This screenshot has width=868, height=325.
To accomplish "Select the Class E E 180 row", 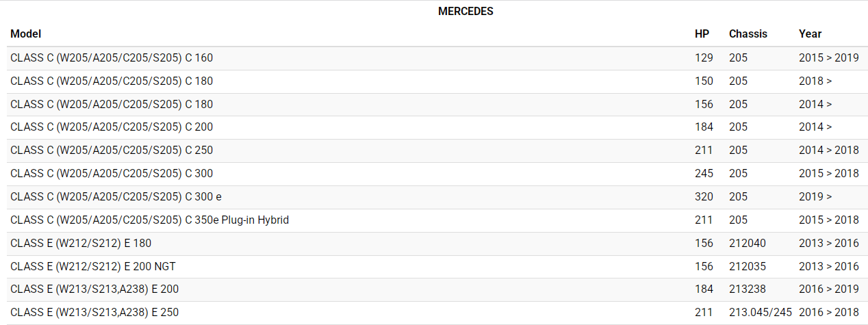I will [81, 244].
